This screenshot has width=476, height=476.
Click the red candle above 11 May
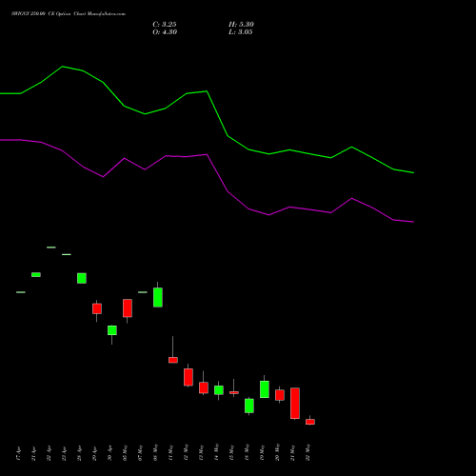tap(173, 360)
